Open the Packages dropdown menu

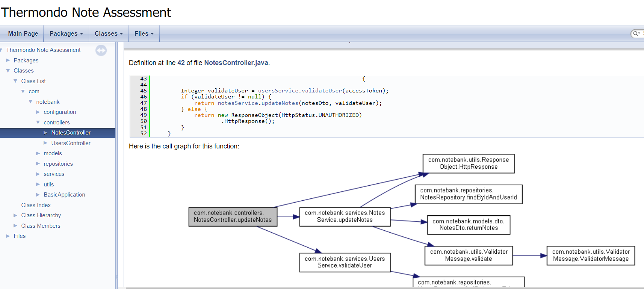pyautogui.click(x=66, y=33)
